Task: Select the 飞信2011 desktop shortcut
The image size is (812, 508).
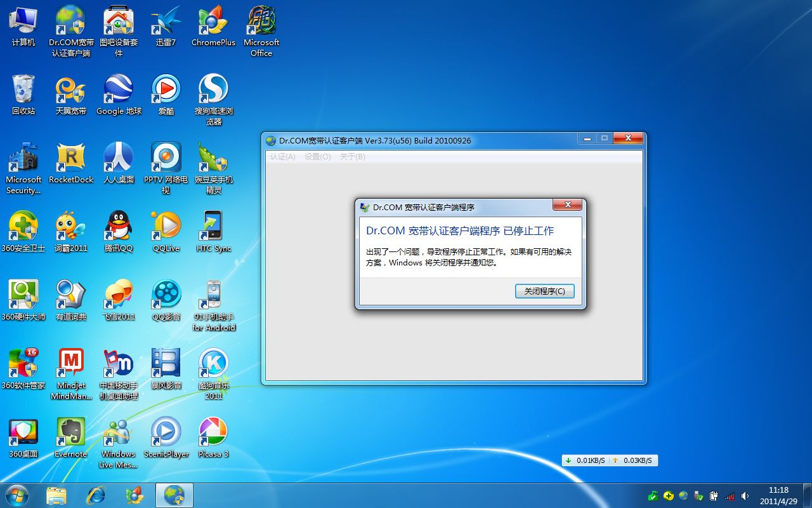Action: [x=119, y=301]
